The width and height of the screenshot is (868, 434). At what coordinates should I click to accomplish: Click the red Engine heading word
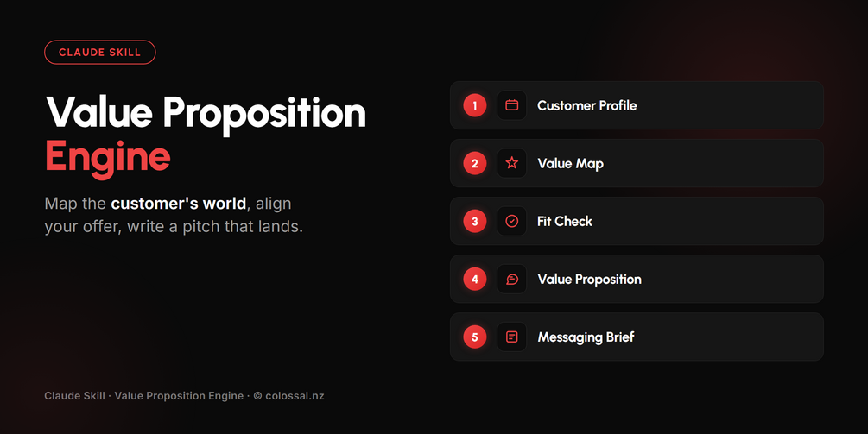(107, 158)
